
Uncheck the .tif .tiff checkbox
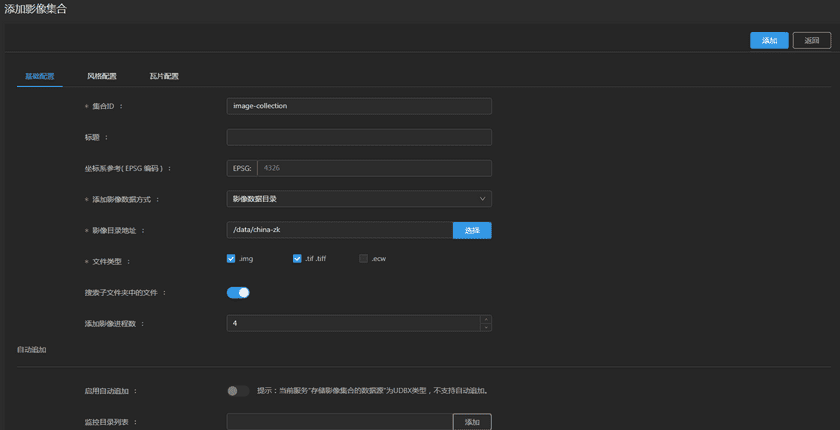pyautogui.click(x=297, y=259)
